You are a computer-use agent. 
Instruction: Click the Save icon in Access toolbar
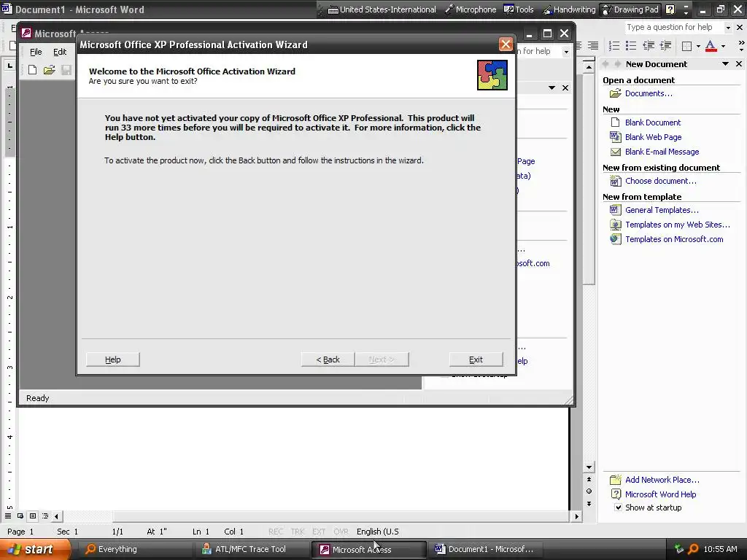pyautogui.click(x=66, y=70)
